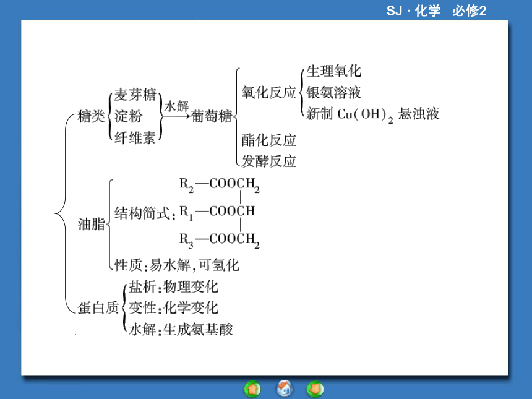532x399 pixels.
Task: Click the text 蛋白质
Action: 98,307
